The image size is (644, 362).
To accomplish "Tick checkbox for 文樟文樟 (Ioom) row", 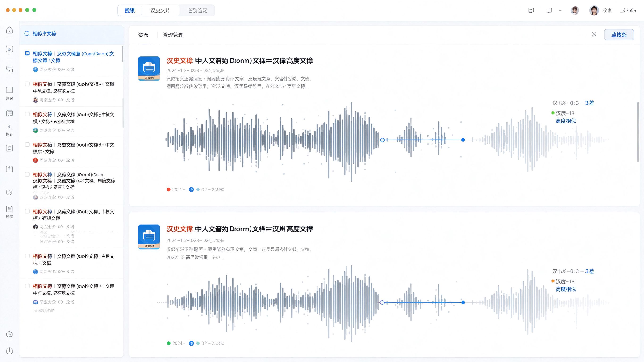I will [x=28, y=174].
